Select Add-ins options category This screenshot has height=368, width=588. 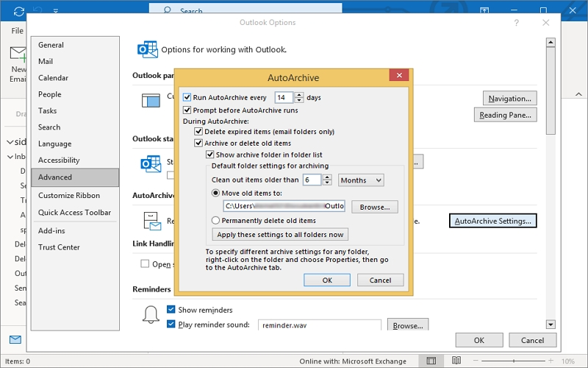tap(75, 231)
